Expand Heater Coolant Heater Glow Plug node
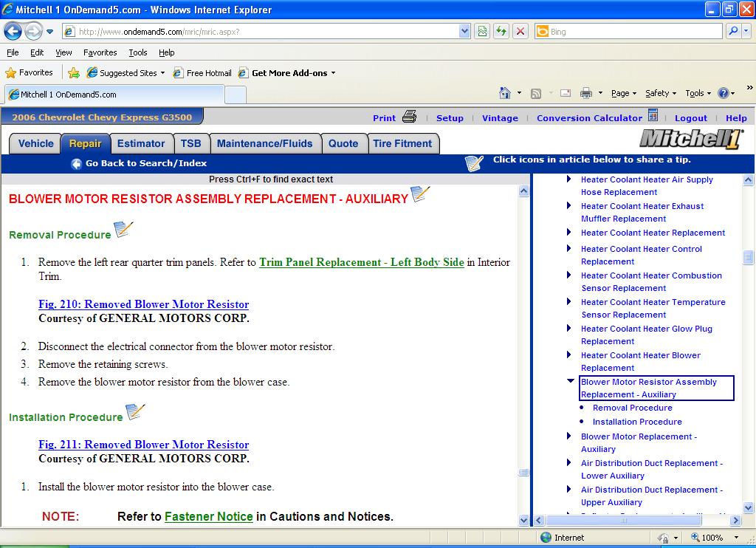 pos(569,328)
